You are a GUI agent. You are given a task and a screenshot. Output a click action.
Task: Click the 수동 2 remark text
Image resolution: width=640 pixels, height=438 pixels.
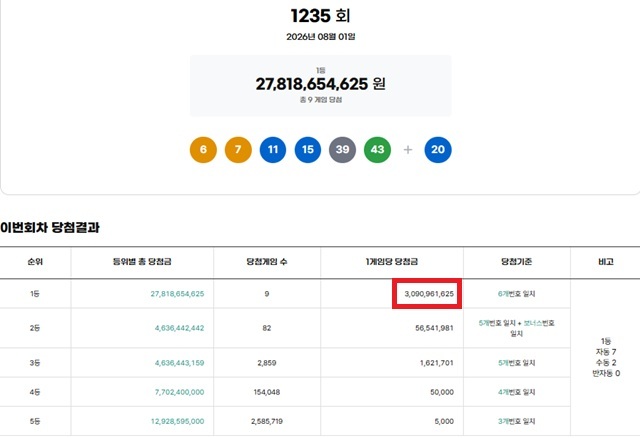[606, 362]
